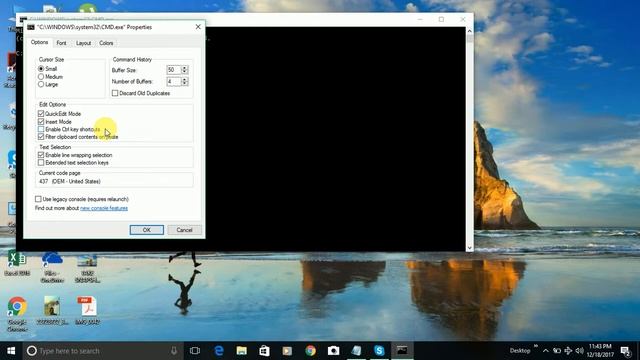The image size is (640, 360).
Task: Click the Command Prompt taskbar icon
Action: coord(402,351)
